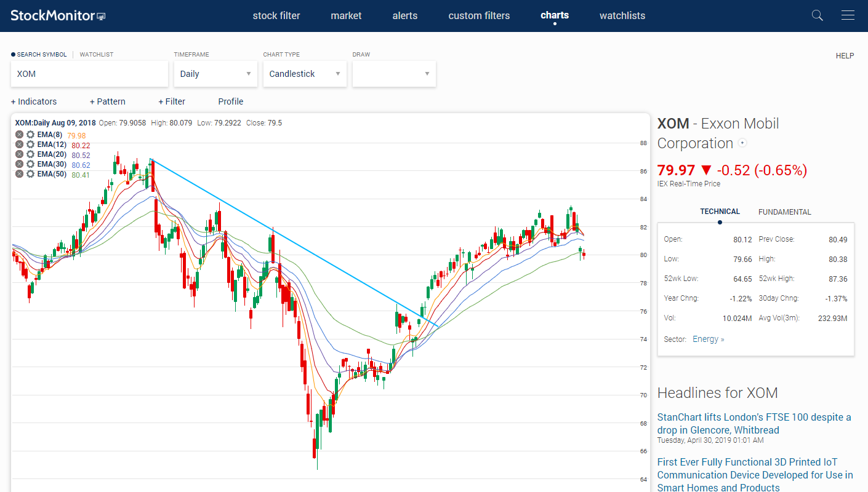This screenshot has width=868, height=492.
Task: Open the Timeframe Daily dropdown
Action: pyautogui.click(x=215, y=74)
